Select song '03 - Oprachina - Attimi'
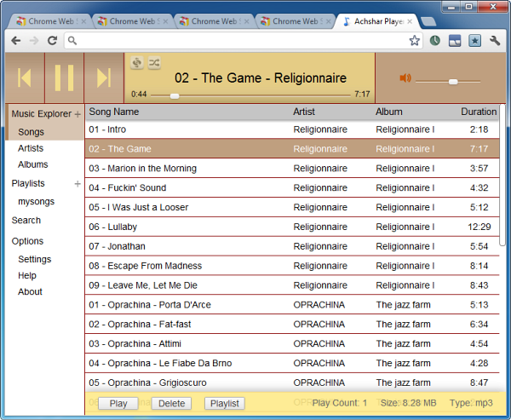This screenshot has width=511, height=420. pyautogui.click(x=292, y=343)
